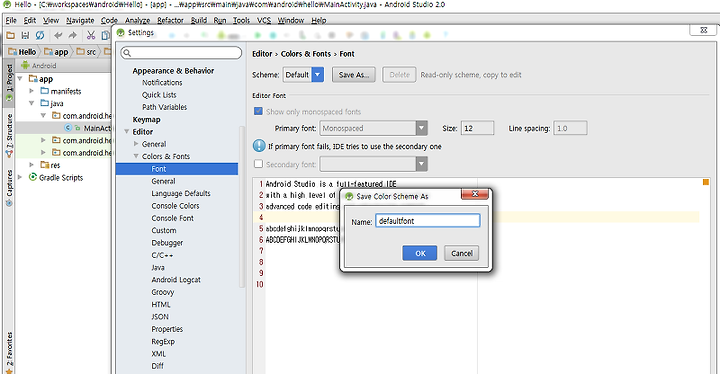Open the VCS menu
This screenshot has height=374, width=720.
pyautogui.click(x=264, y=20)
